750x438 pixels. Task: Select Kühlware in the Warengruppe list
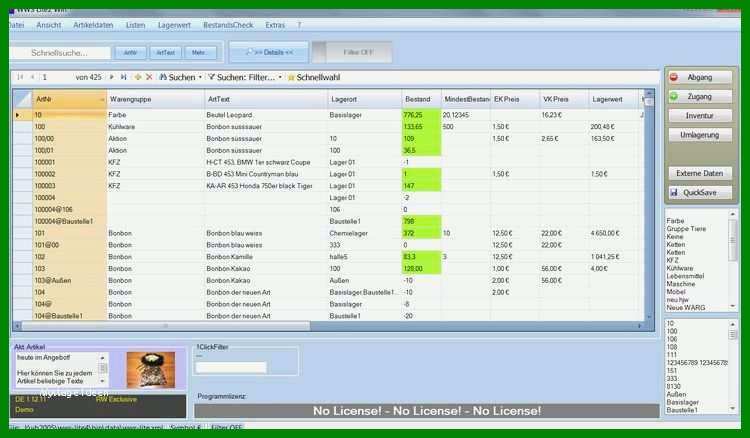point(680,268)
